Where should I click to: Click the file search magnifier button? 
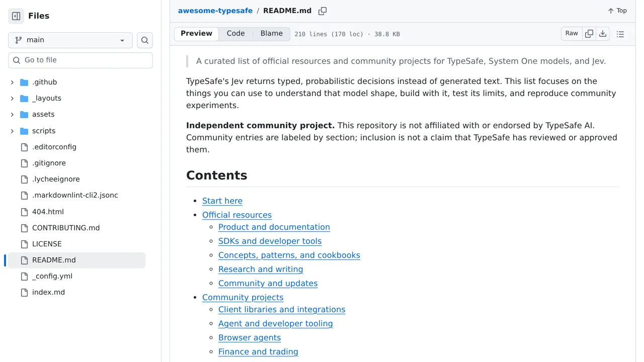click(x=145, y=40)
